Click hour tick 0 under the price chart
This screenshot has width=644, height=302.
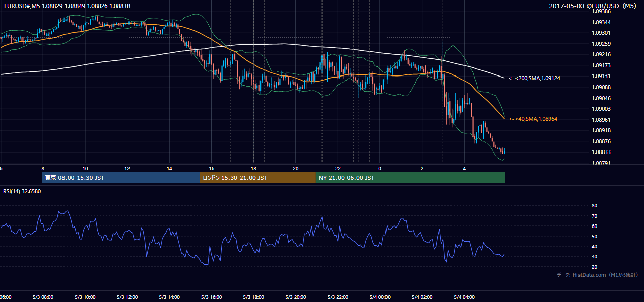pyautogui.click(x=380, y=168)
